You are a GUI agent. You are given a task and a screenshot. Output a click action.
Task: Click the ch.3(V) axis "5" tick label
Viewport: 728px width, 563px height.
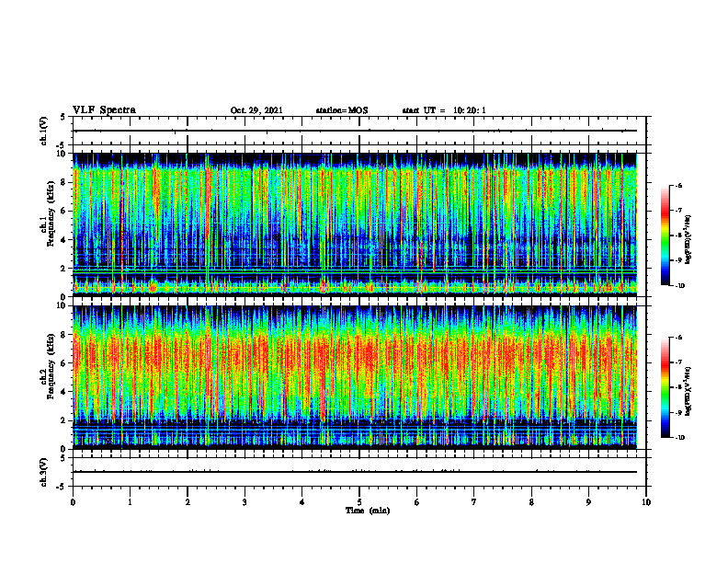(63, 458)
